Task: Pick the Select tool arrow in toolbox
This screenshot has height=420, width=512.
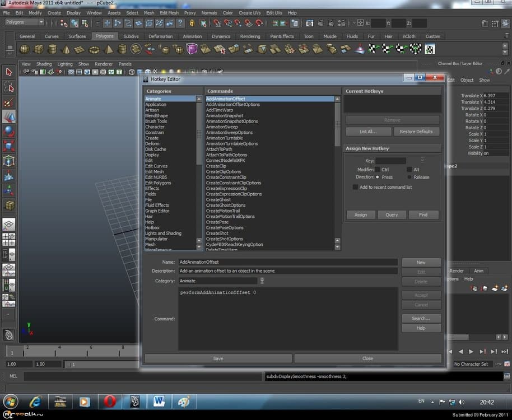Action: pyautogui.click(x=9, y=72)
